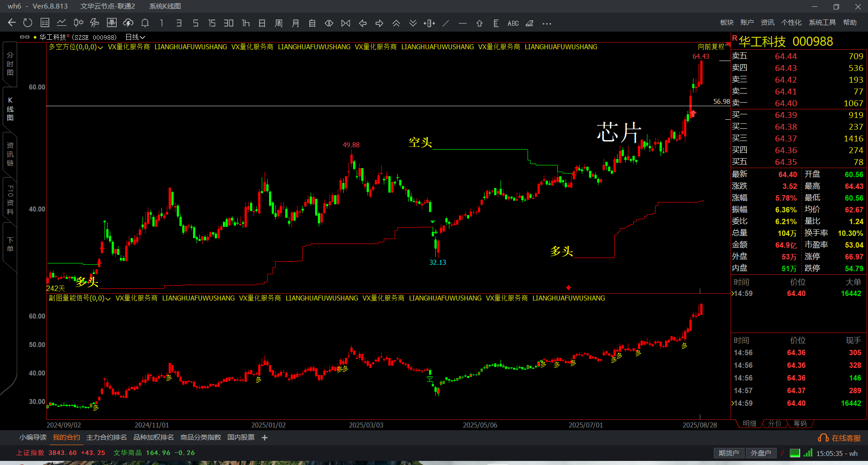Click the refresh icon in toolbar
Viewport: 868px width, 465px height.
pyautogui.click(x=28, y=23)
